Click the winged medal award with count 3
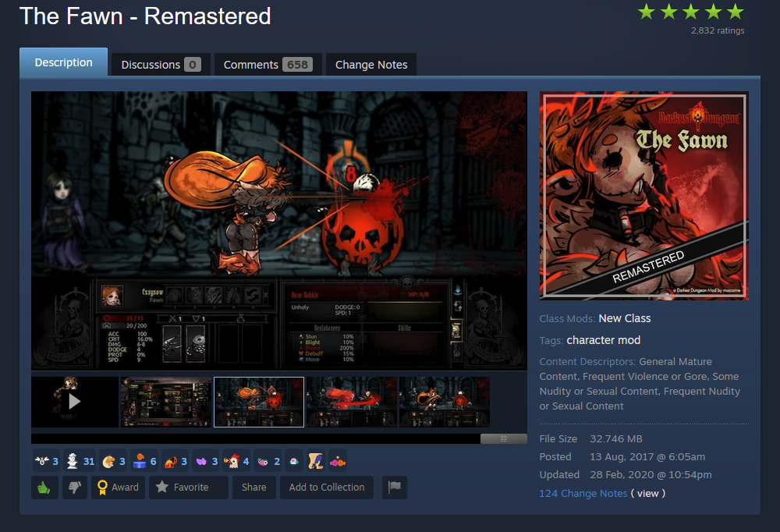This screenshot has height=532, width=780. click(x=47, y=461)
